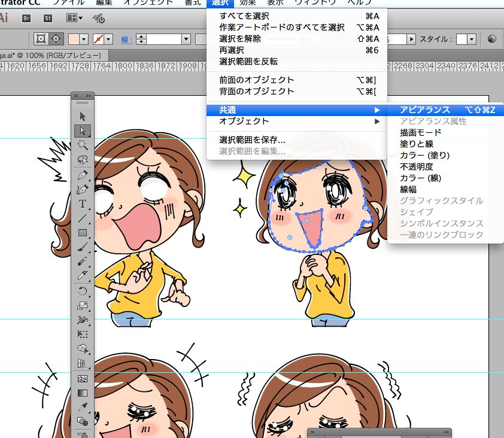Select the Lasso tool
Viewport: 504px width, 438px height.
[x=83, y=160]
